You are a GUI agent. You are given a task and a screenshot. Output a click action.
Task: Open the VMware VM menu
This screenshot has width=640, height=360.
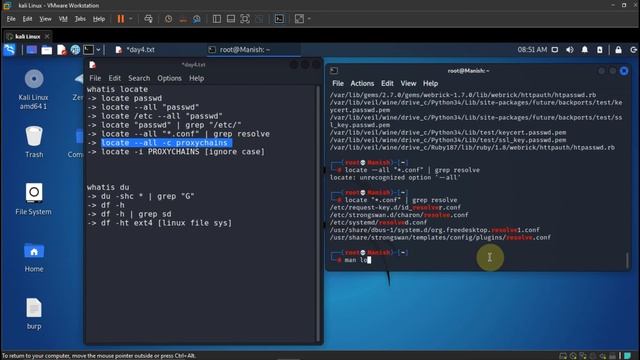[x=63, y=19]
